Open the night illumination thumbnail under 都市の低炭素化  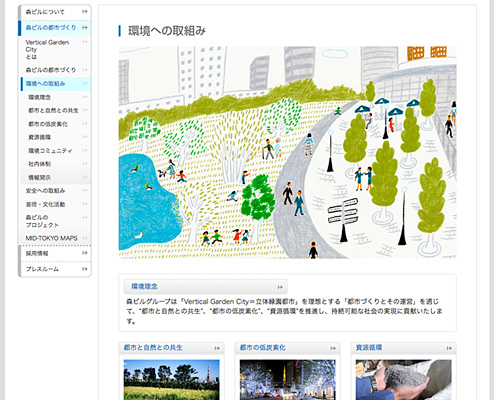pyautogui.click(x=287, y=380)
